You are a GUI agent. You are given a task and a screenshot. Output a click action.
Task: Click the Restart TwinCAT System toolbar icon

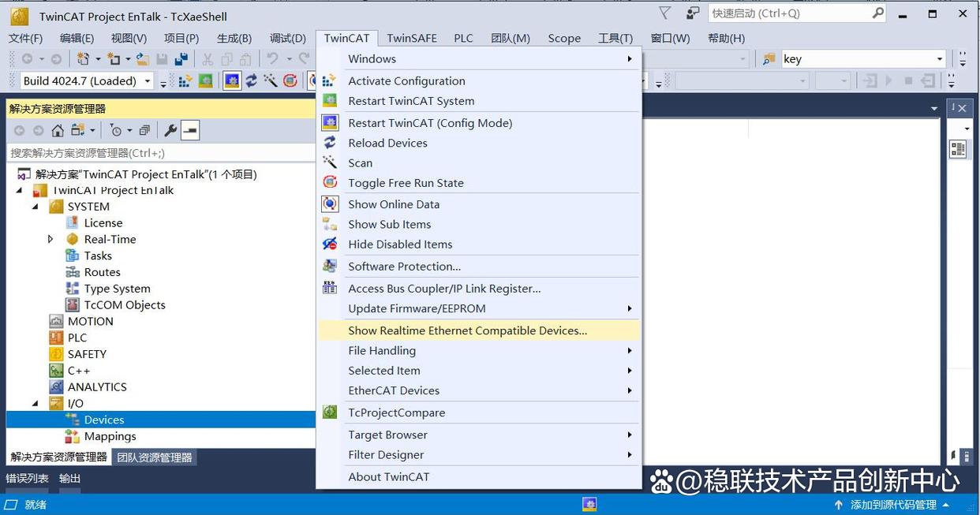click(205, 80)
